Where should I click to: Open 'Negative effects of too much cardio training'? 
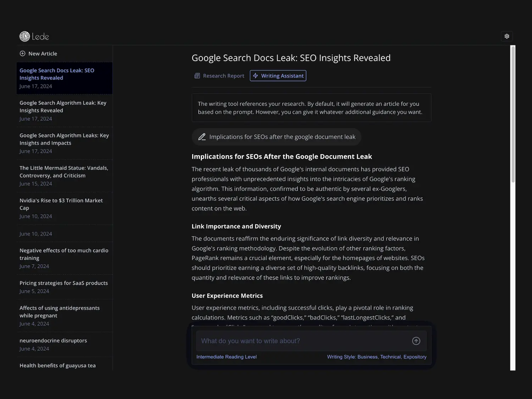[65, 258]
